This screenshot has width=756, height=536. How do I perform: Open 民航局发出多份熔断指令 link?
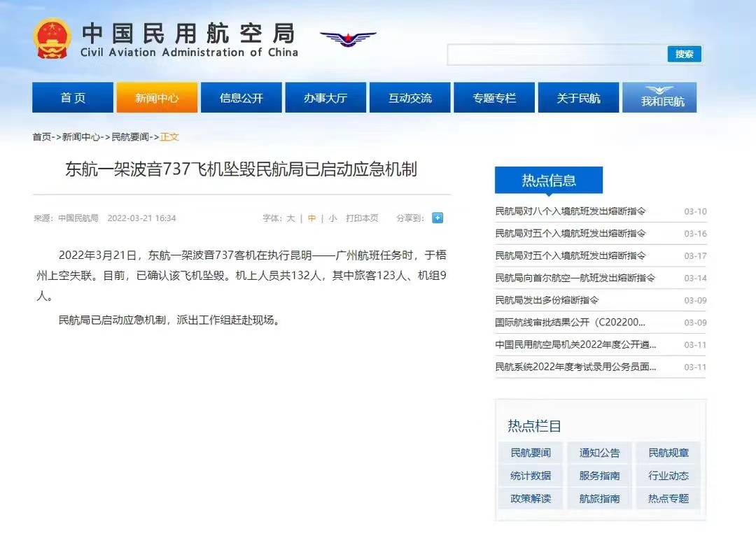547,299
